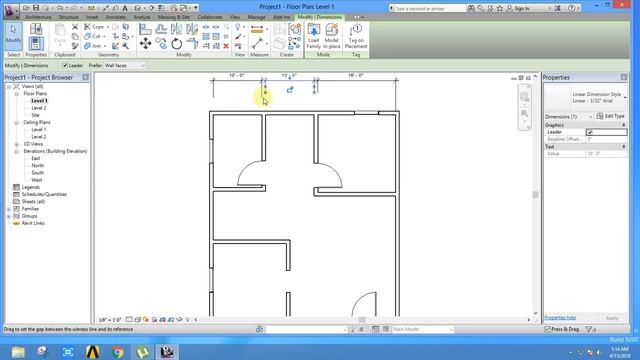Click the Load Family button
Screen dimensions: 640x360
pyautogui.click(x=313, y=36)
